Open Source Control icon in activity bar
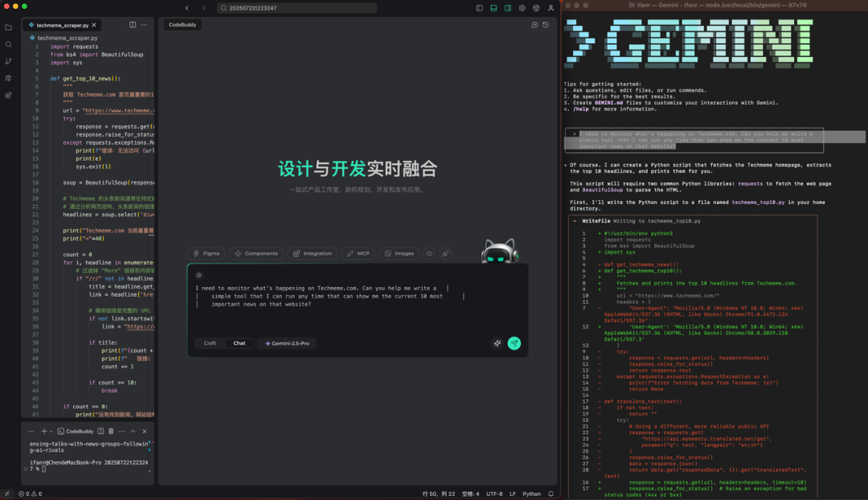 [x=8, y=61]
